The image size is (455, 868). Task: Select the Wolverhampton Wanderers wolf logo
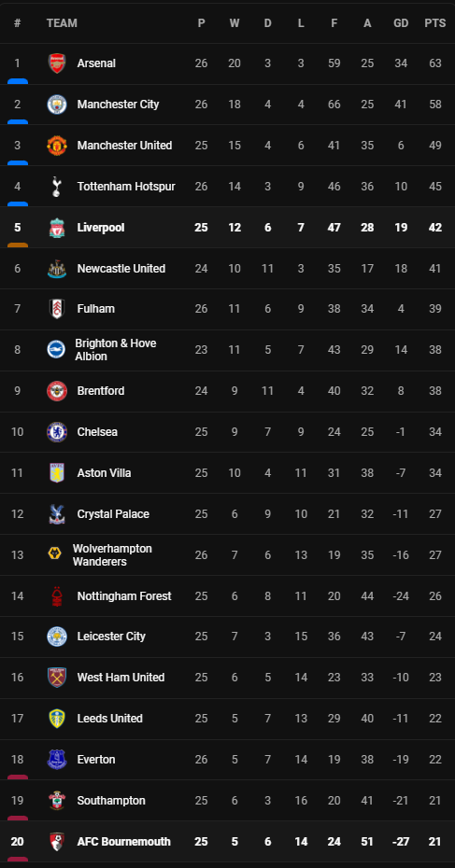pos(54,554)
